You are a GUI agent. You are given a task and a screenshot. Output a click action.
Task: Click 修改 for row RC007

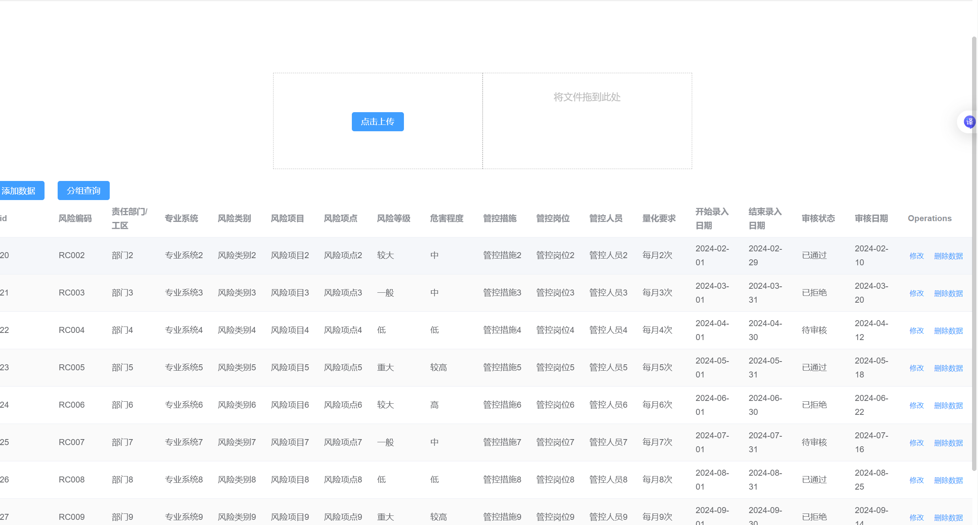(916, 443)
